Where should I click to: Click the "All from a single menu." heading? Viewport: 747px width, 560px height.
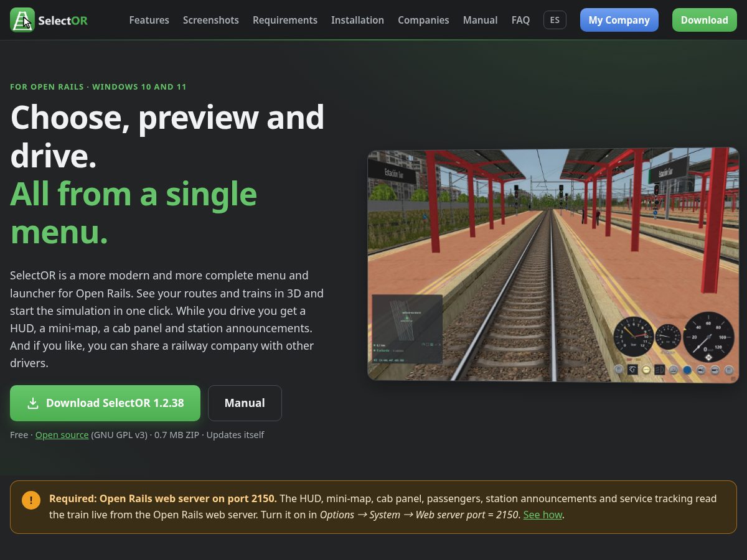tap(134, 213)
